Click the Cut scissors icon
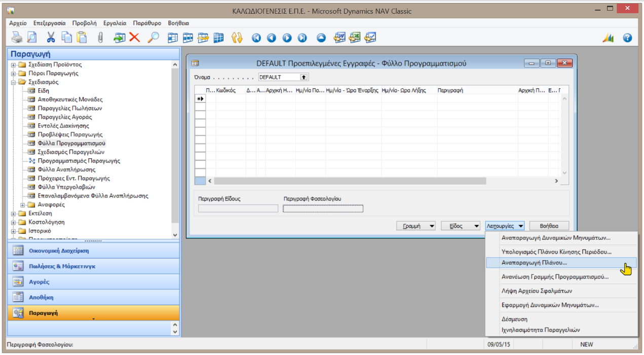Viewport: 644px width, 355px height. 51,37
